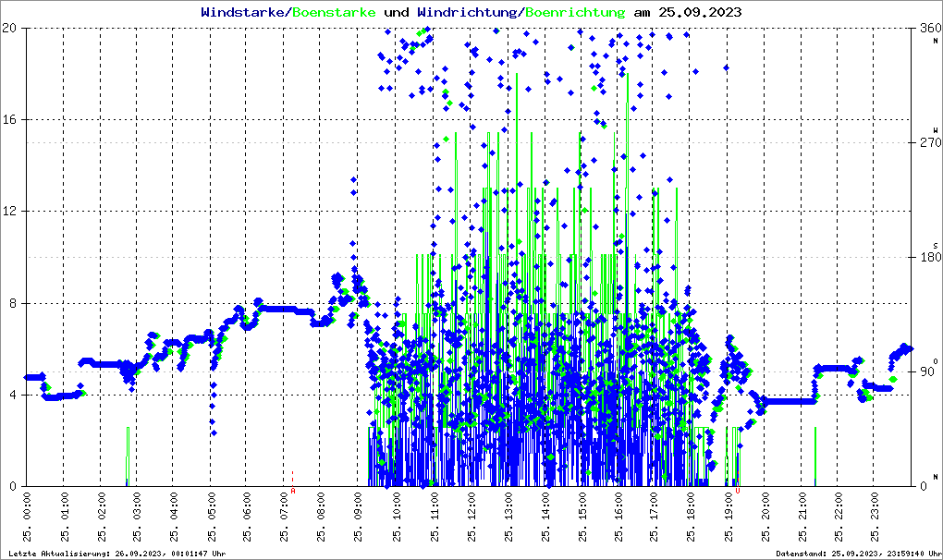Screen dimensions: 943x560
Task: Click the '25. 04:00' time axis label
Action: pyautogui.click(x=174, y=517)
